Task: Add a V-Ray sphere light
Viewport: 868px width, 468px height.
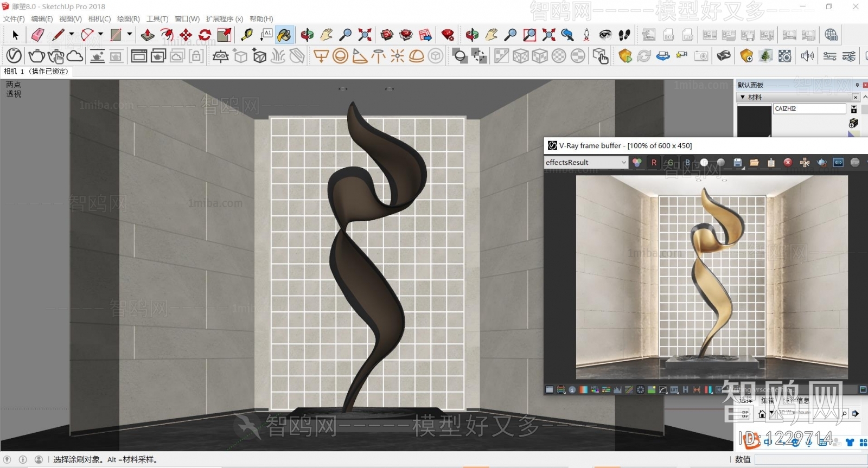Action: point(340,55)
